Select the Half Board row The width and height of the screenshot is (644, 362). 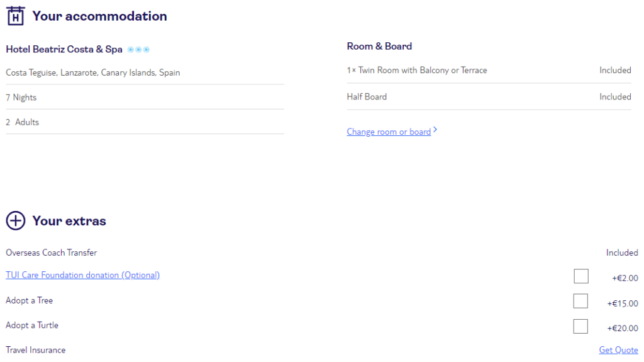coord(489,97)
